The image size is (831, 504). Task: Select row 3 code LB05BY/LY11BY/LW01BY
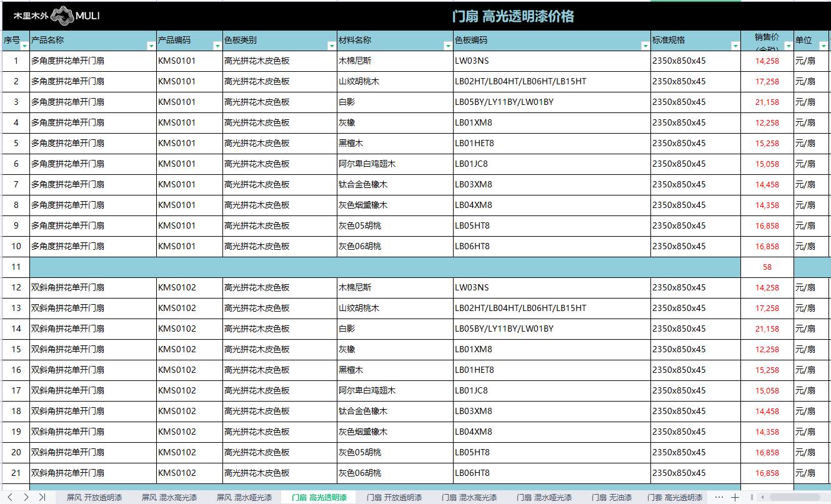click(x=552, y=102)
